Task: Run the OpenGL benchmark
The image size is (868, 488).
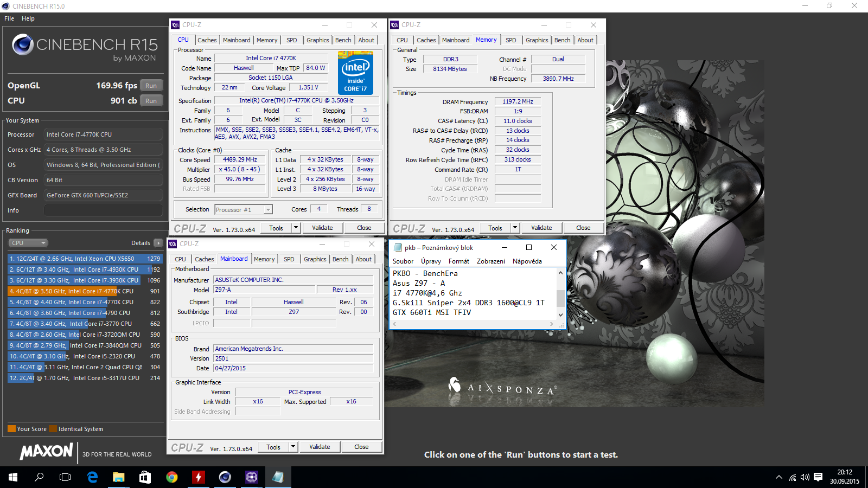Action: pos(151,86)
